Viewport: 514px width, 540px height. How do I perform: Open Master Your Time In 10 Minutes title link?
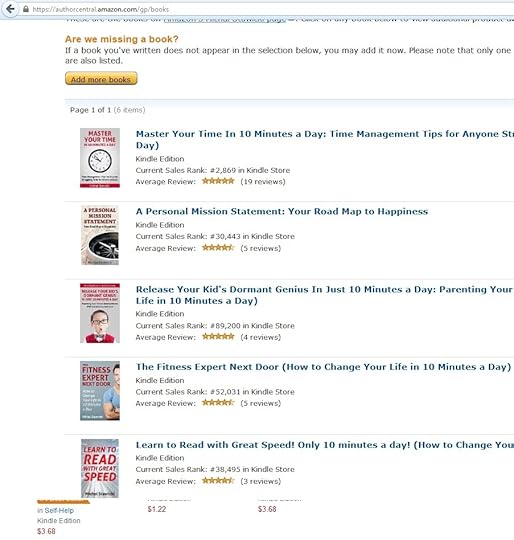click(325, 139)
